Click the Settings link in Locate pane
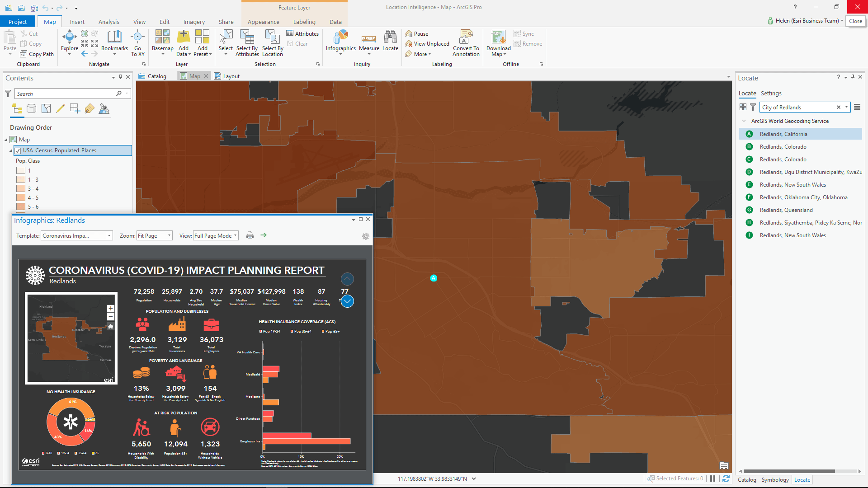This screenshot has height=488, width=868. point(771,94)
